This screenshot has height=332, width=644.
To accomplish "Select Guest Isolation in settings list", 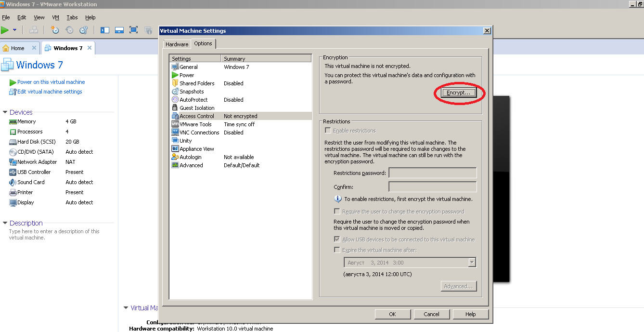I will point(241,108).
